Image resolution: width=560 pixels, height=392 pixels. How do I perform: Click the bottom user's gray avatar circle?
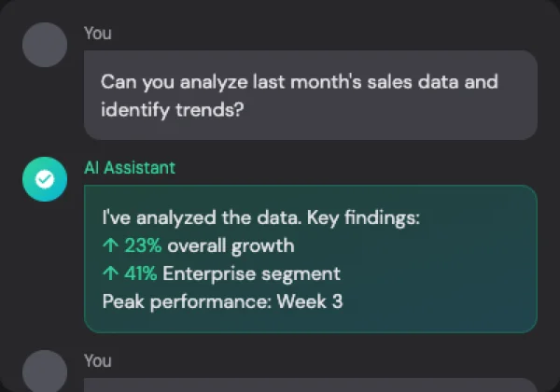(x=45, y=371)
